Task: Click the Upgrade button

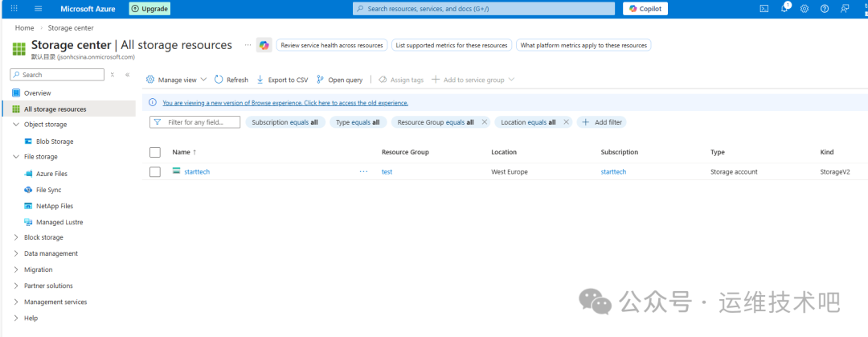Action: [x=149, y=9]
